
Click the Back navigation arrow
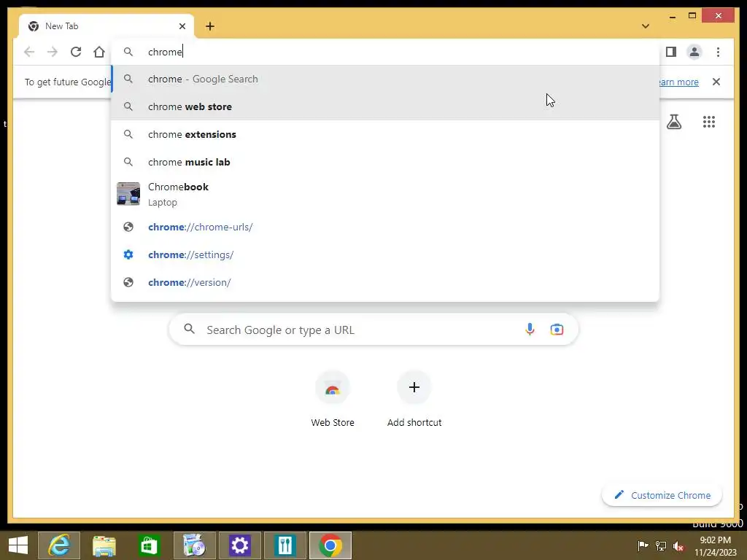tap(29, 52)
